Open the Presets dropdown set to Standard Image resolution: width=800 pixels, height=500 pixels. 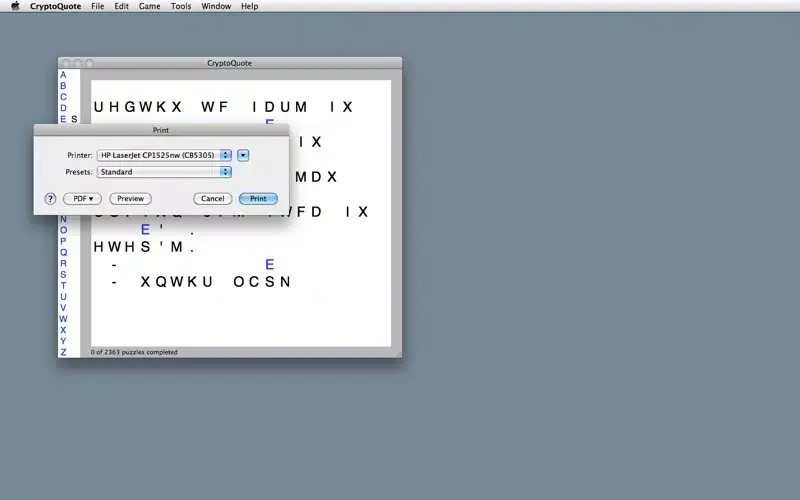[164, 172]
